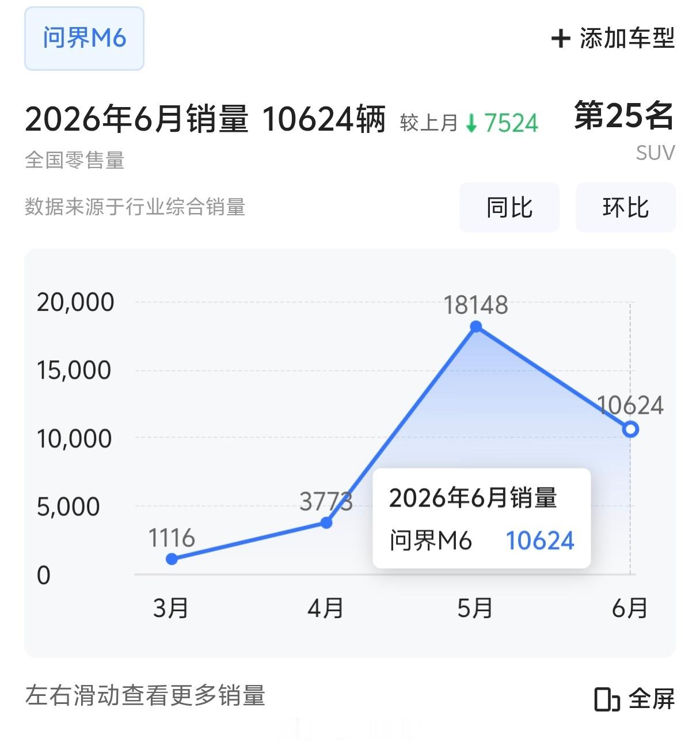Tap the 10,000 y-axis label
Image resolution: width=700 pixels, height=746 pixels.
tap(74, 439)
